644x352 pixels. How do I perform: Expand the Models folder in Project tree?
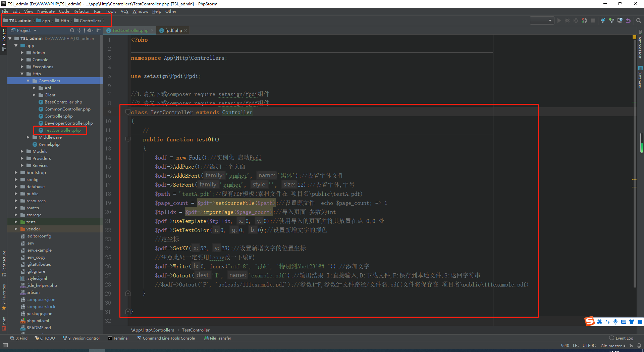22,151
